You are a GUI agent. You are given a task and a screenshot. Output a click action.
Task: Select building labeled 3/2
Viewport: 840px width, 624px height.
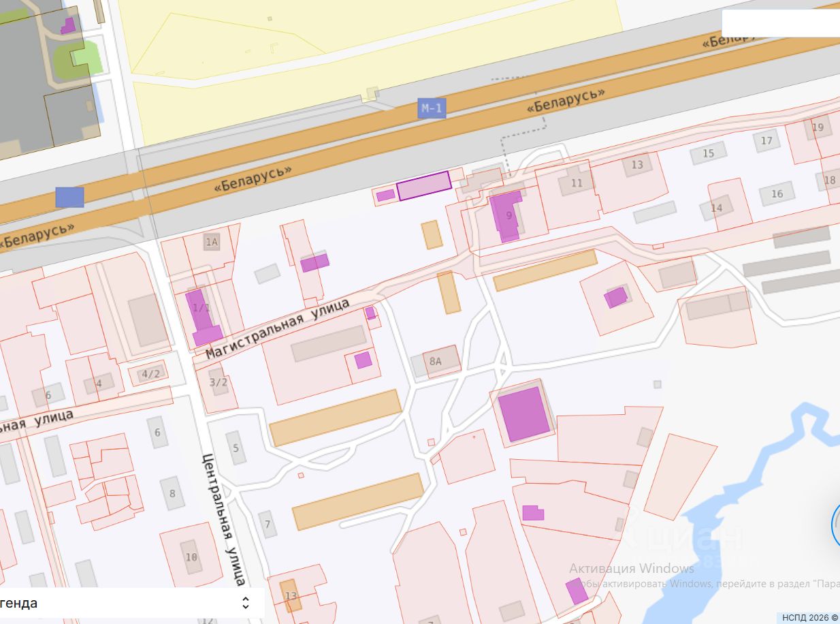(218, 382)
